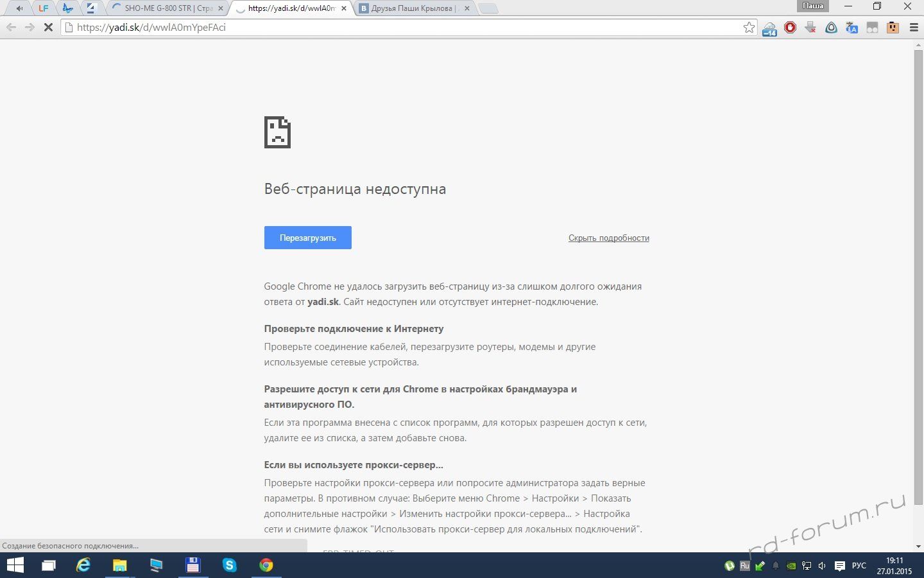Viewport: 924px width, 578px height.
Task: Click the РУС input language indicator
Action: point(859,566)
